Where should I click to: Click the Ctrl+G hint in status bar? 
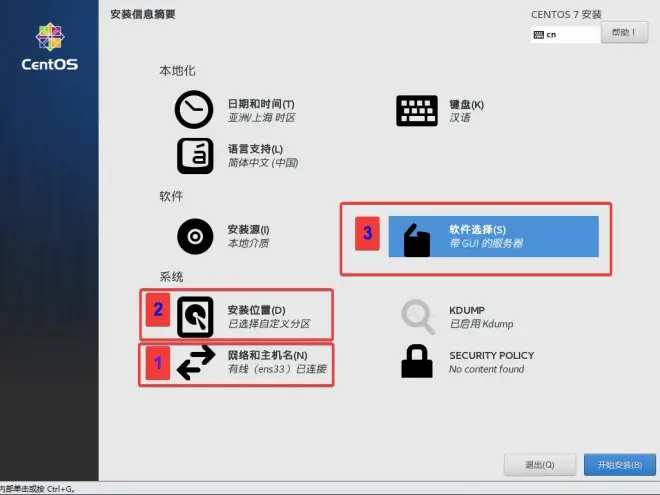click(61, 489)
